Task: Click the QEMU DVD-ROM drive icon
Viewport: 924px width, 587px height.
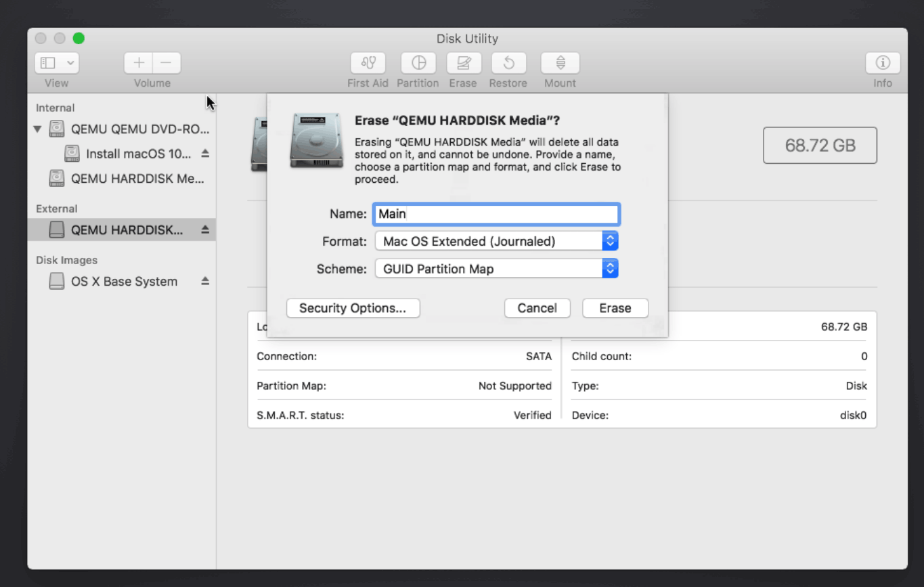Action: (57, 129)
